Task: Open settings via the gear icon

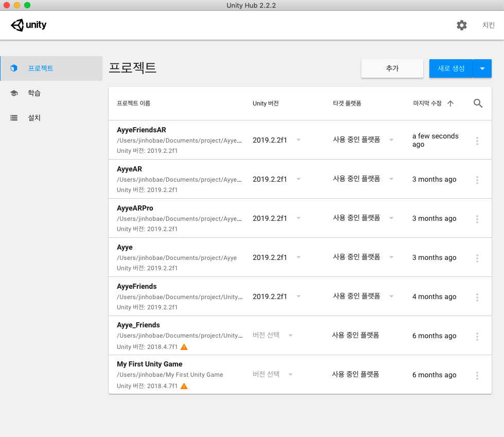Action: [462, 25]
